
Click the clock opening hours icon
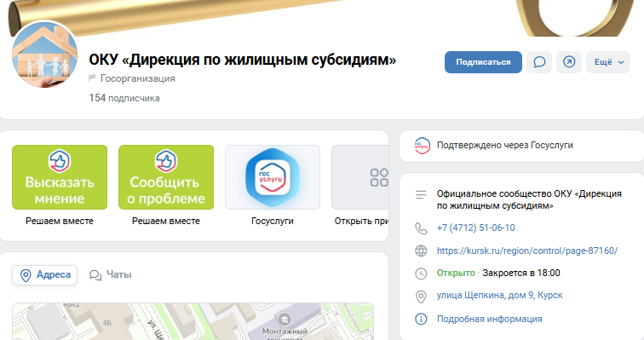421,274
